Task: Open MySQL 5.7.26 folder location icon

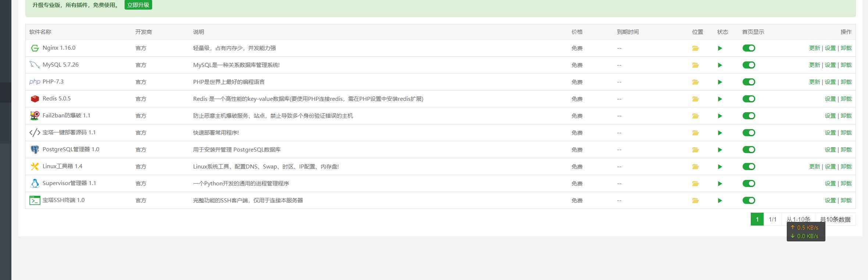Action: point(695,65)
